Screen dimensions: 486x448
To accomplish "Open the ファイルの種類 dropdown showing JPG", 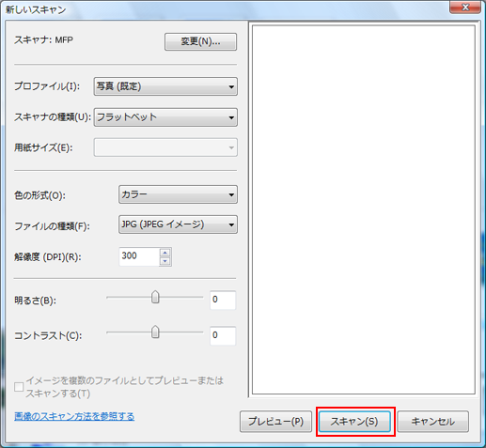I will click(178, 224).
